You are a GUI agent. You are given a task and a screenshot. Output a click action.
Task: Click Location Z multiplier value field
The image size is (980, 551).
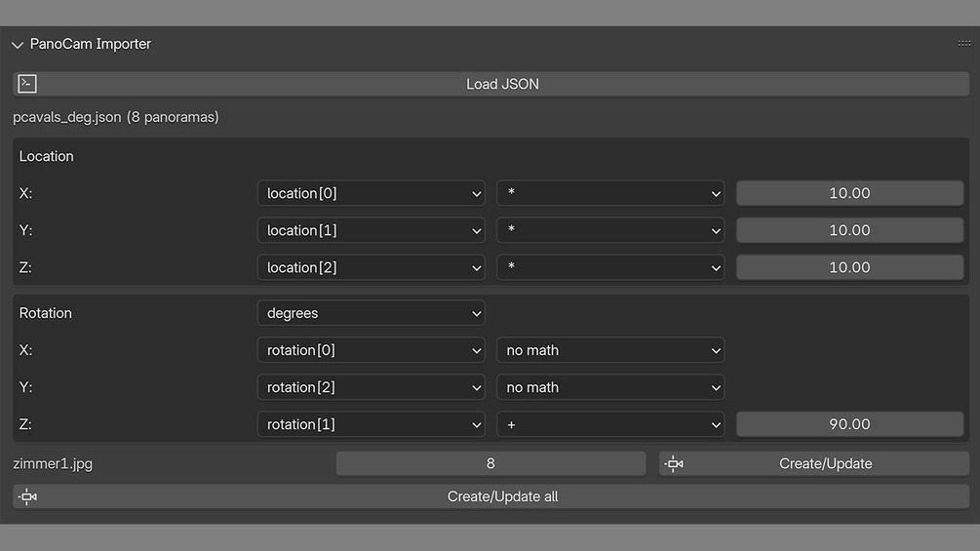(849, 267)
